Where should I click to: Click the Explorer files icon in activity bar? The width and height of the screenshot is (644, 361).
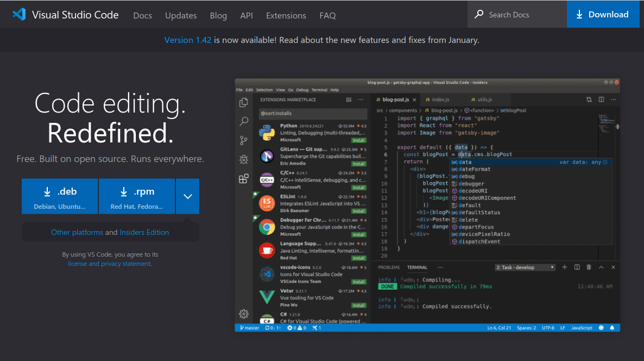[244, 102]
